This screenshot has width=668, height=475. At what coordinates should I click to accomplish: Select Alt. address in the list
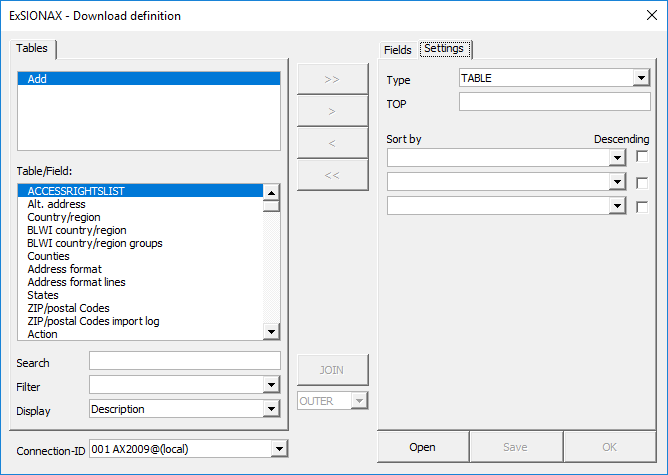point(140,204)
